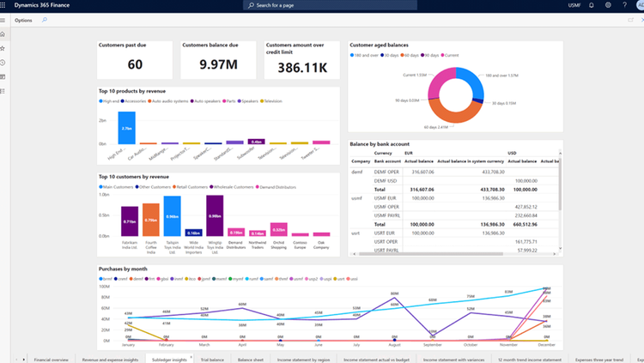Select the Customers past due card
This screenshot has width=644, height=363.
tap(135, 60)
